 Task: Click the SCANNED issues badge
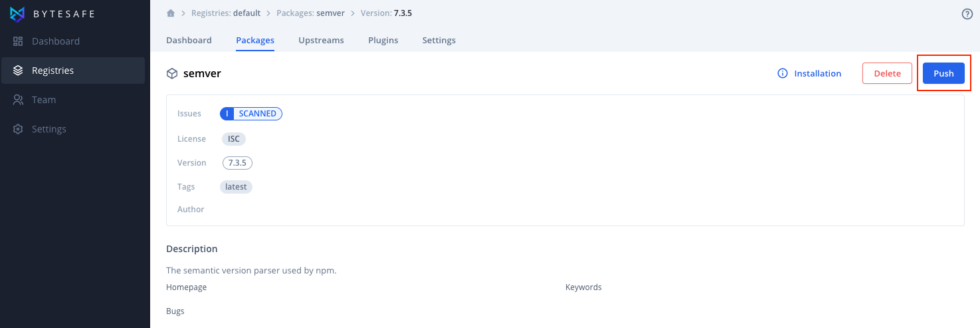[251, 114]
